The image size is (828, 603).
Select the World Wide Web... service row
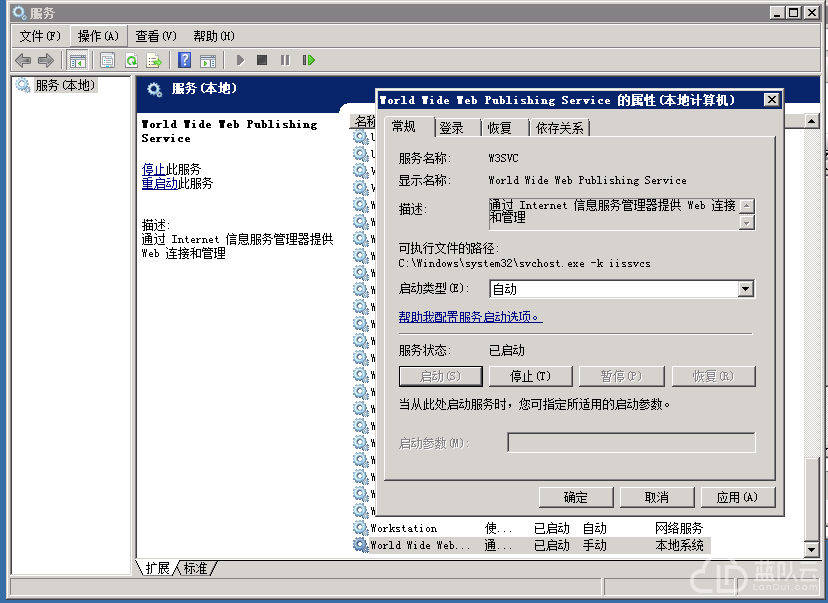[x=531, y=544]
